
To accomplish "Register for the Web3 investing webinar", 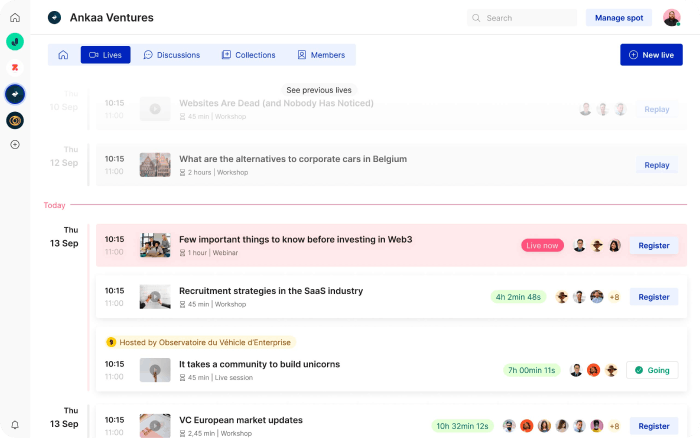I will tap(654, 246).
